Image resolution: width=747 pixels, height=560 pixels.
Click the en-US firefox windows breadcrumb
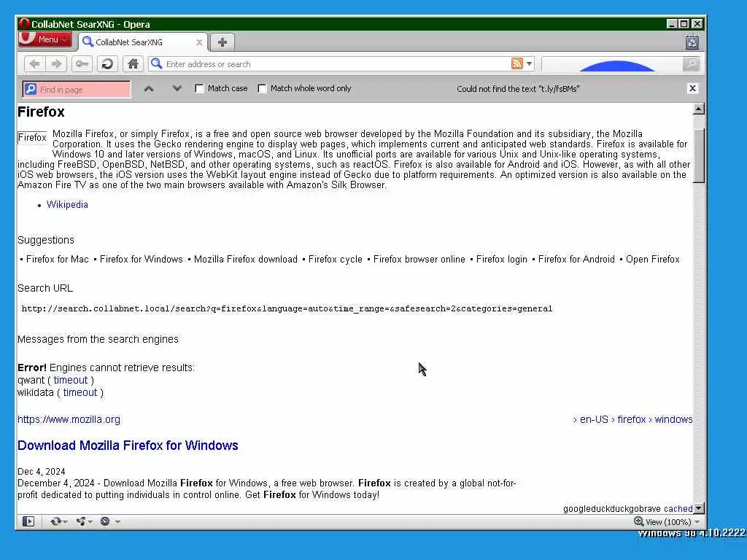click(632, 419)
